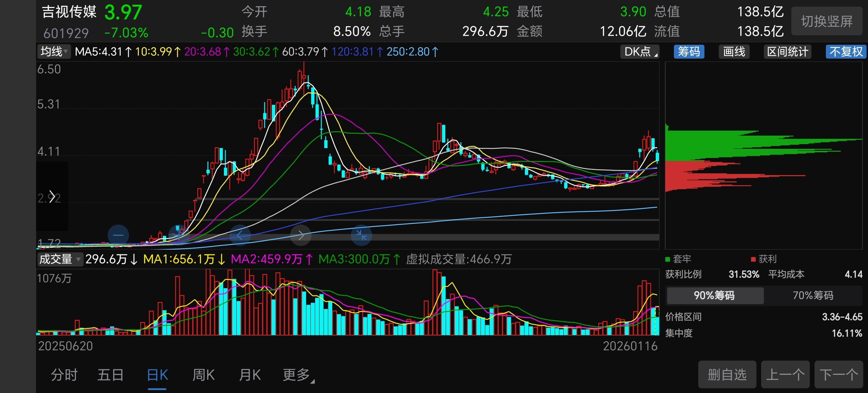
Task: Switch to the 周K tab
Action: tap(203, 375)
